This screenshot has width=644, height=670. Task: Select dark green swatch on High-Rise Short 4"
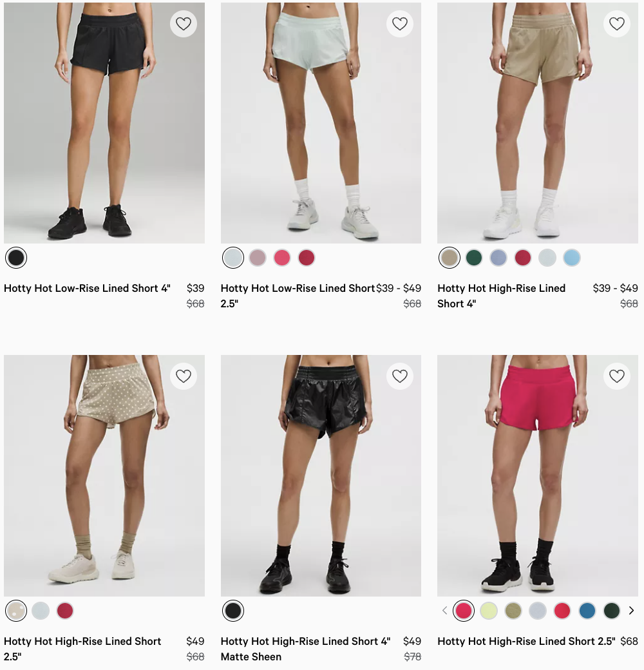474,258
